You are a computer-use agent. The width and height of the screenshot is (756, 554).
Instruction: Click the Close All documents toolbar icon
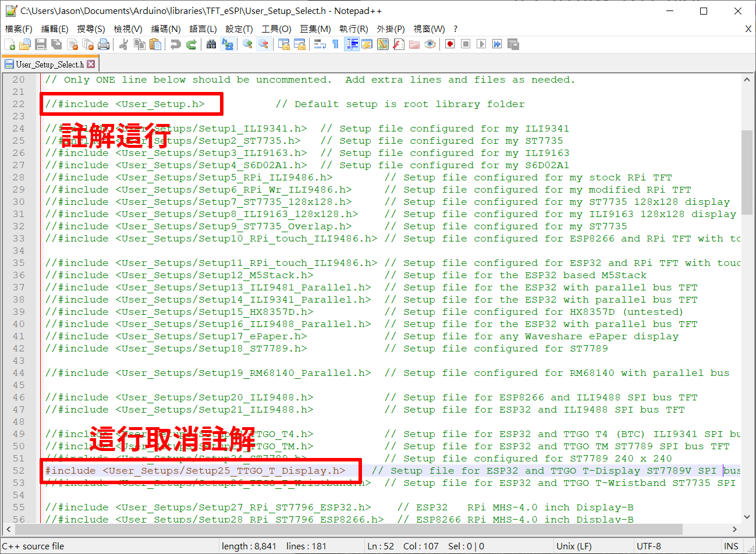click(88, 44)
